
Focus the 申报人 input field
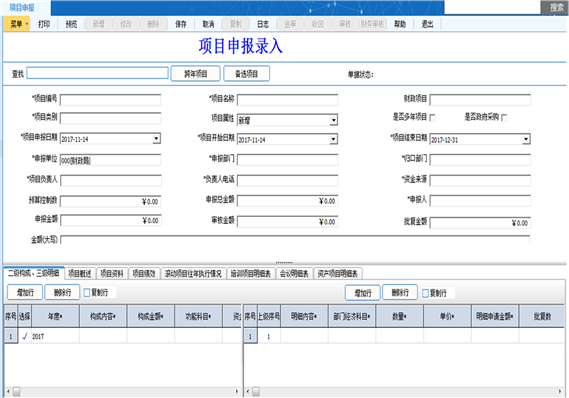(480, 201)
